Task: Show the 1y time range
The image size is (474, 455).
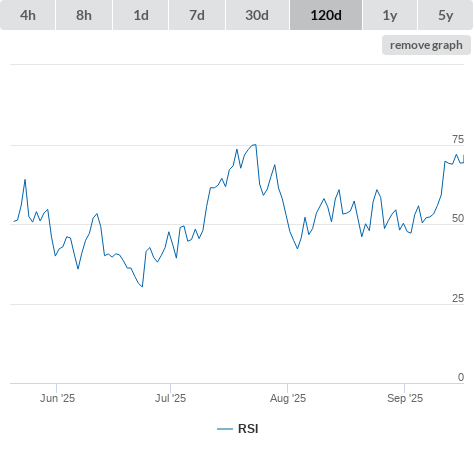Action: [390, 15]
